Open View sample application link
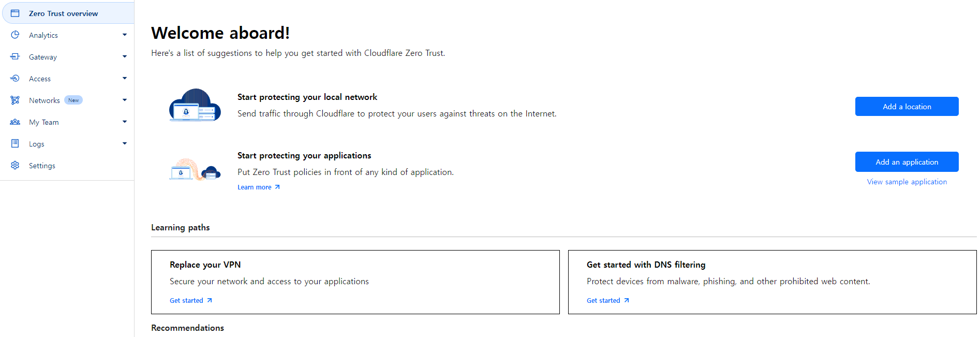The image size is (980, 337). [x=907, y=182]
